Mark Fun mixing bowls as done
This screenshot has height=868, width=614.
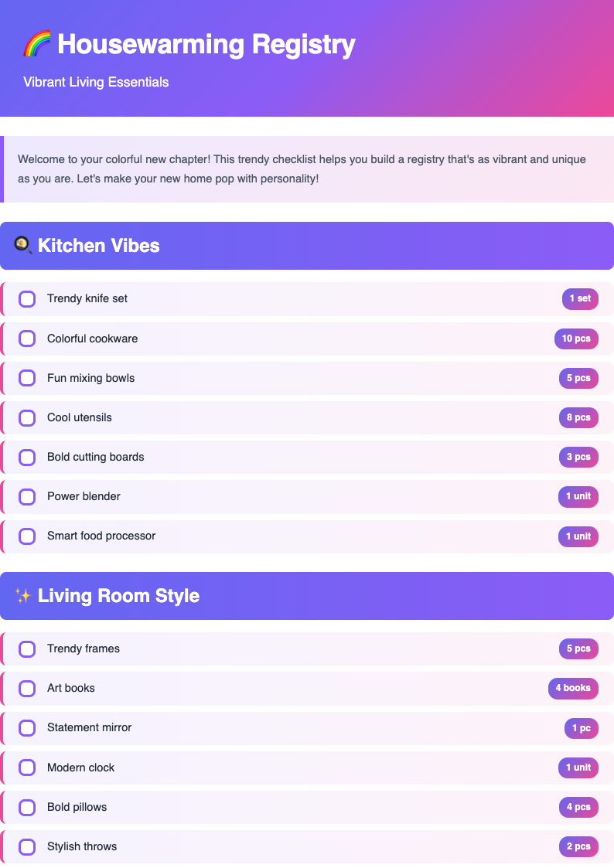click(27, 378)
